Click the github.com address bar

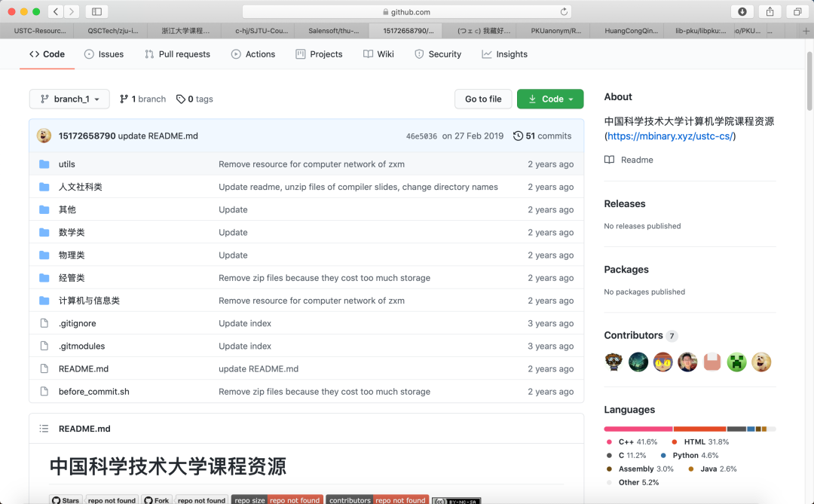[x=406, y=11]
